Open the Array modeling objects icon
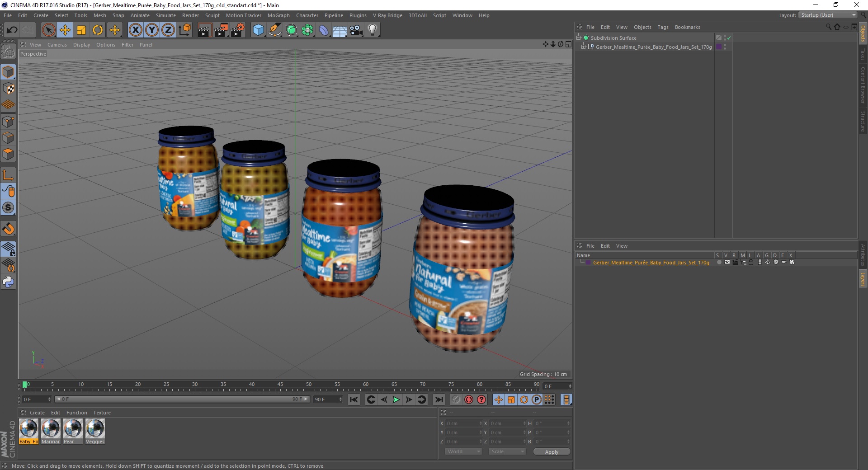Viewport: 868px width, 470px height. 307,30
